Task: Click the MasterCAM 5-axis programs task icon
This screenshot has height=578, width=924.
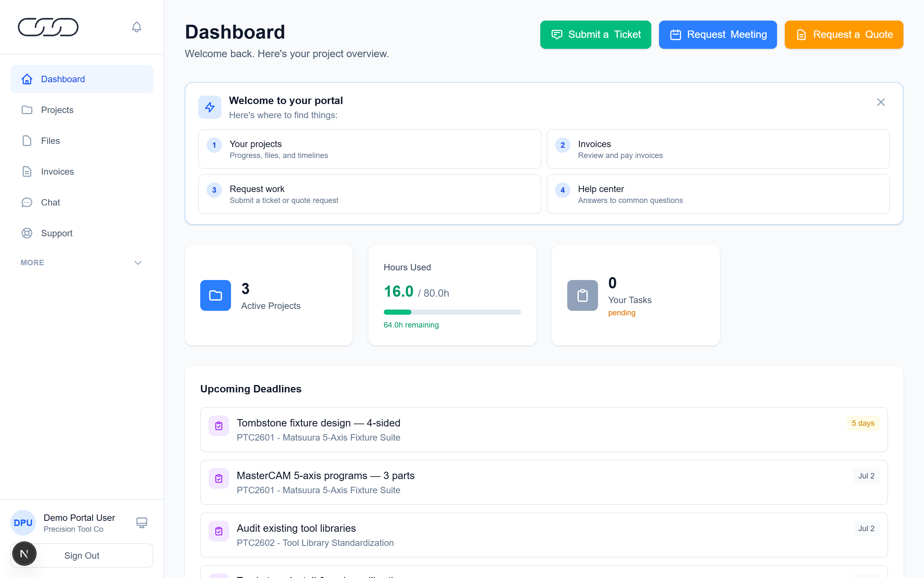Action: coord(219,478)
